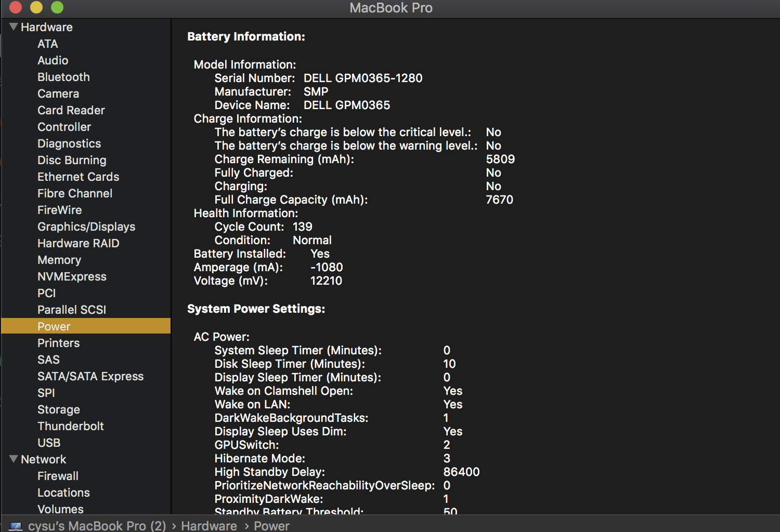
Task: Select Firewall under Network
Action: [58, 476]
